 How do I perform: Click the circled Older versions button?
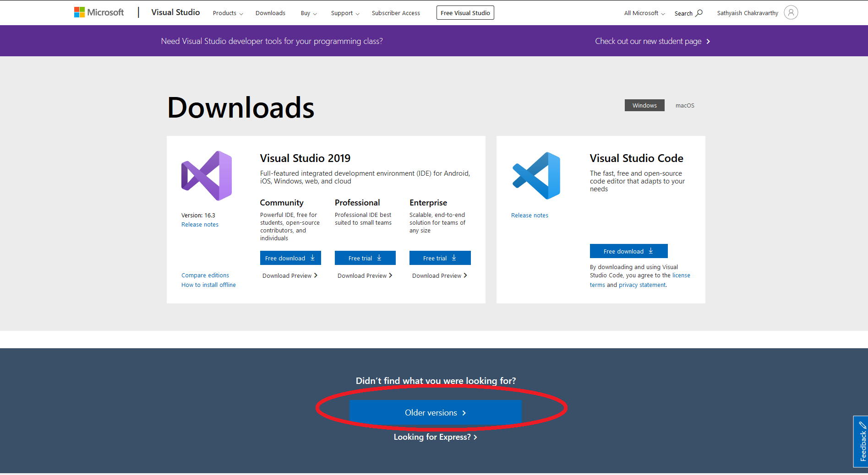click(435, 412)
